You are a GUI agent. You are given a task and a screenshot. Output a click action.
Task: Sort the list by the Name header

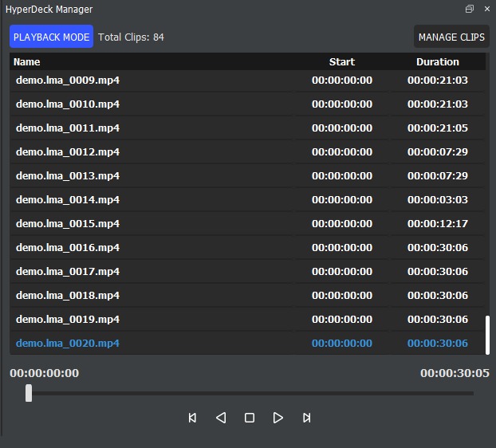click(27, 61)
